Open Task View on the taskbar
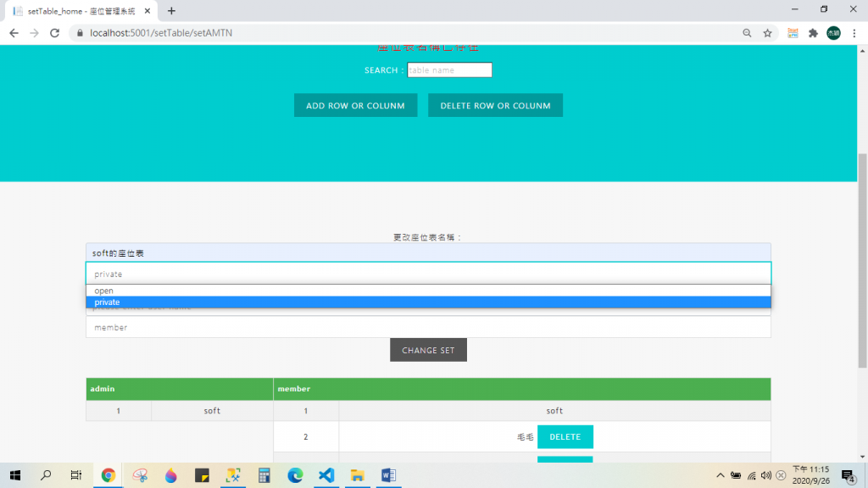 (75, 475)
